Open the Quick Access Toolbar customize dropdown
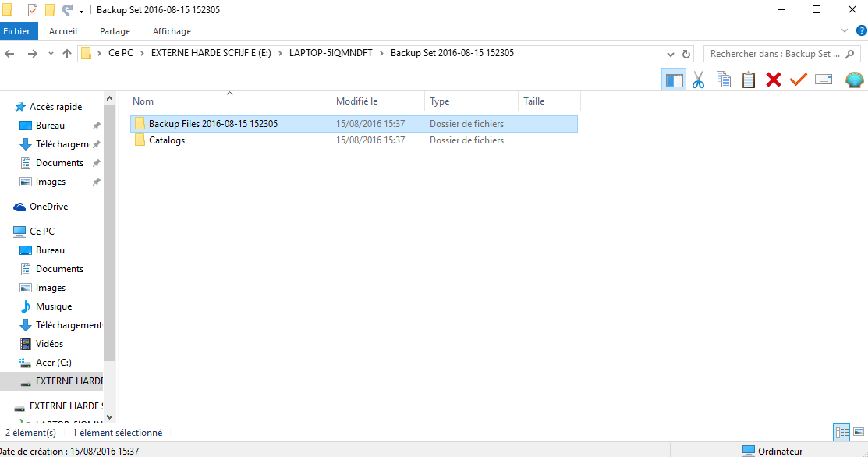 (81, 10)
